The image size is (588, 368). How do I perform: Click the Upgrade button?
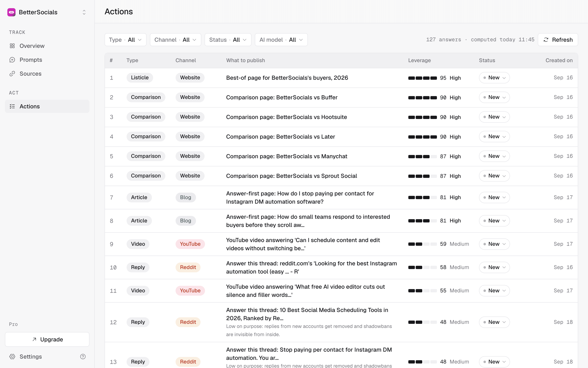pyautogui.click(x=47, y=339)
